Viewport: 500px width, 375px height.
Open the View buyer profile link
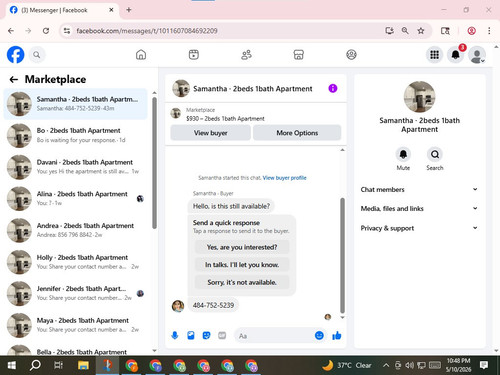(284, 178)
